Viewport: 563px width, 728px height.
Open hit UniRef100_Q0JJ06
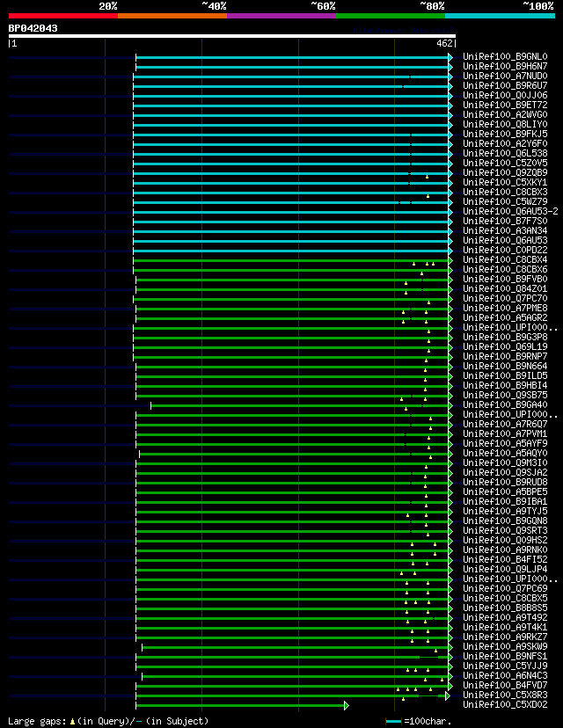click(505, 95)
